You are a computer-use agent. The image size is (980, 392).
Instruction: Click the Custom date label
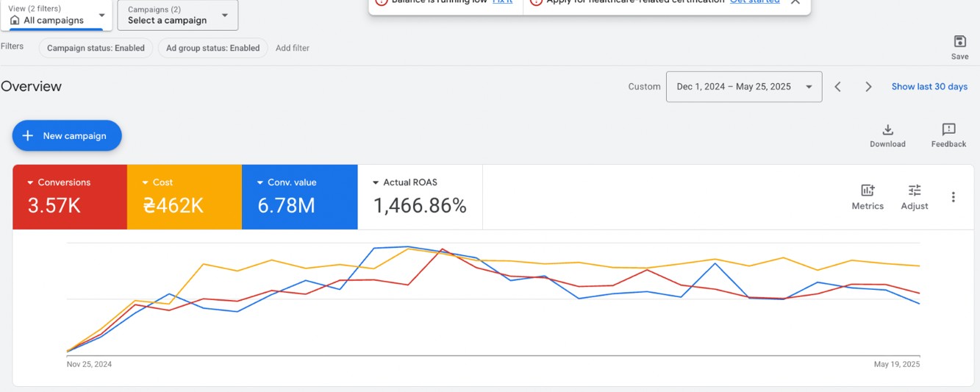coord(644,87)
